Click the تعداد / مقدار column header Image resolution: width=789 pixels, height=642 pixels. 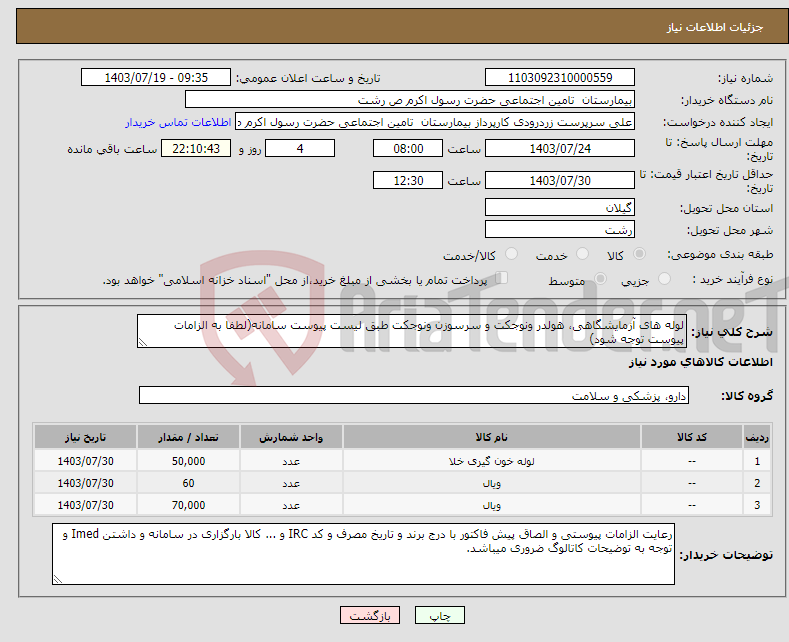pos(188,437)
